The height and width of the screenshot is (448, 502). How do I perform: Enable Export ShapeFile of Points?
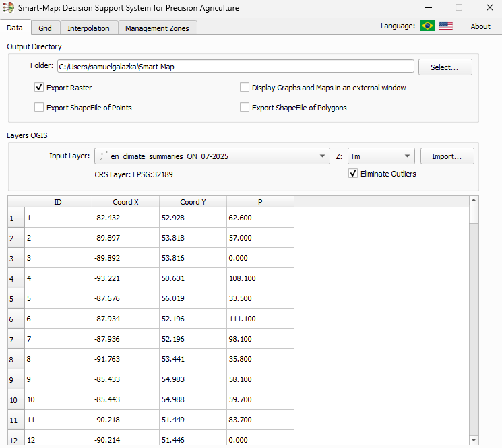point(40,108)
